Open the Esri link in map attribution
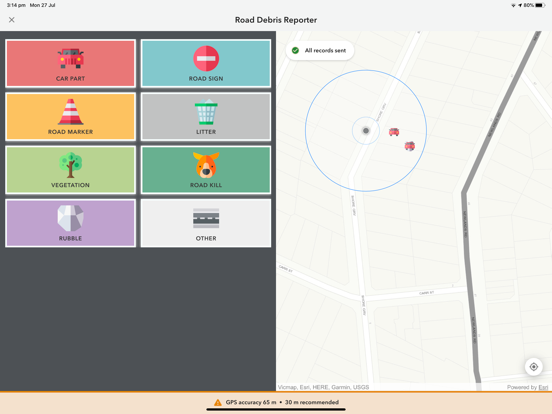This screenshot has height=414, width=552. (543, 387)
